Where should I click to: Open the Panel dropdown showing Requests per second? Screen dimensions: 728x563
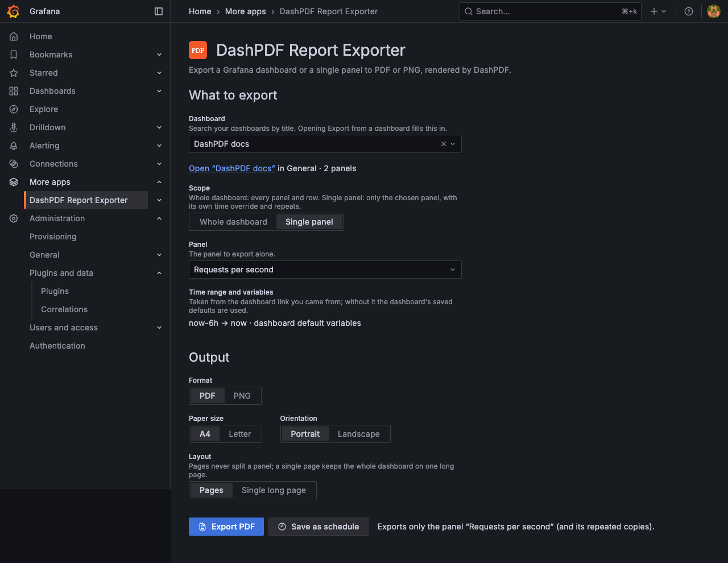(x=325, y=270)
